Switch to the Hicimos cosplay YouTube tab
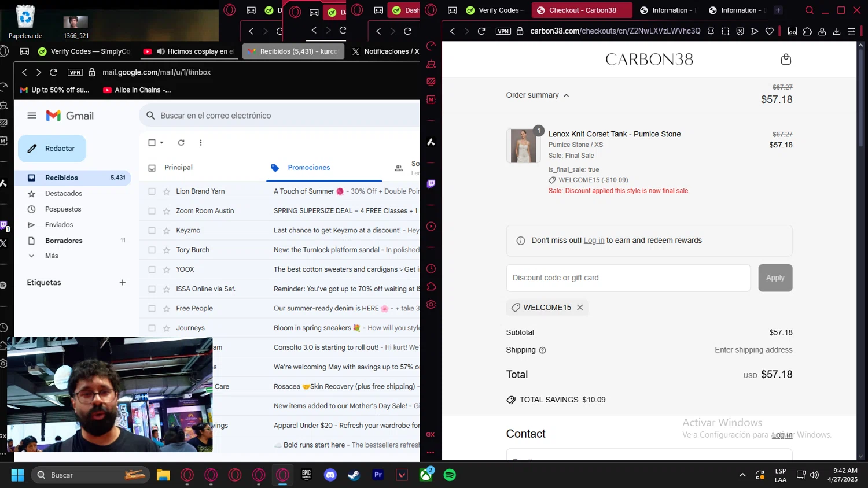This screenshot has width=868, height=488. pyautogui.click(x=189, y=51)
